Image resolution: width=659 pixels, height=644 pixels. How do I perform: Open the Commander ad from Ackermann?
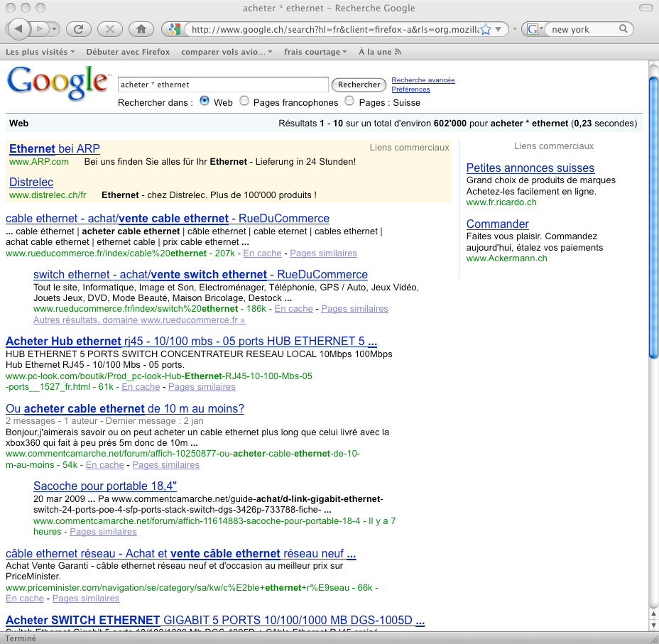[498, 224]
